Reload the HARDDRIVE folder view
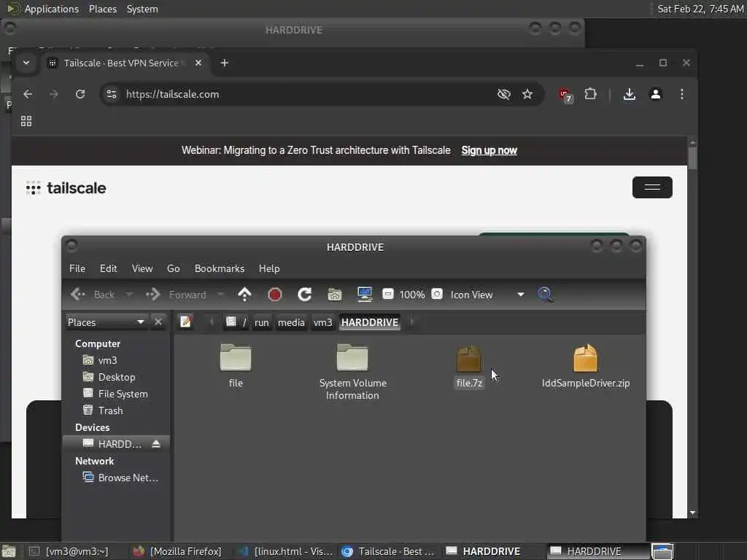The height and width of the screenshot is (560, 747). point(305,295)
